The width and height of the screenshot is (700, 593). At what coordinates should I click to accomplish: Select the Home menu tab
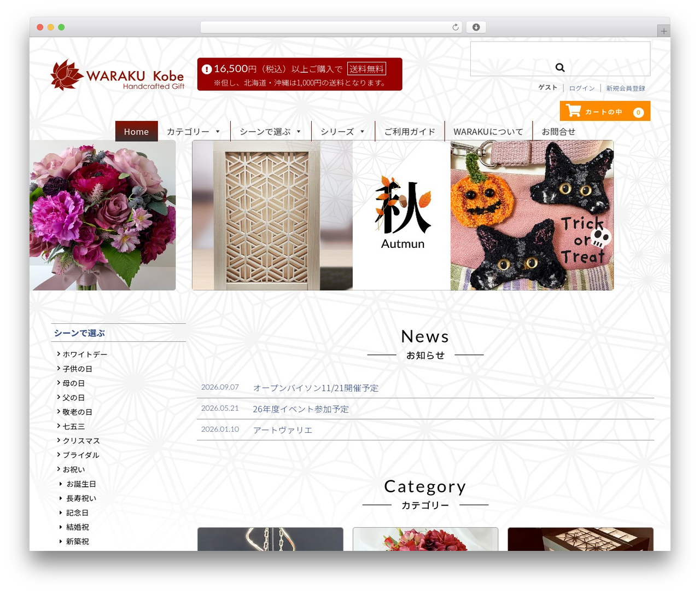[x=136, y=132]
